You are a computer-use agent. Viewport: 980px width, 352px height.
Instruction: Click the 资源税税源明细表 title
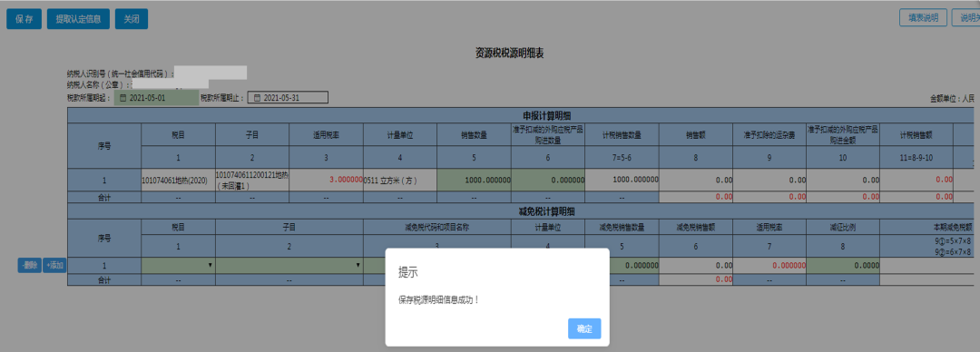tap(509, 54)
